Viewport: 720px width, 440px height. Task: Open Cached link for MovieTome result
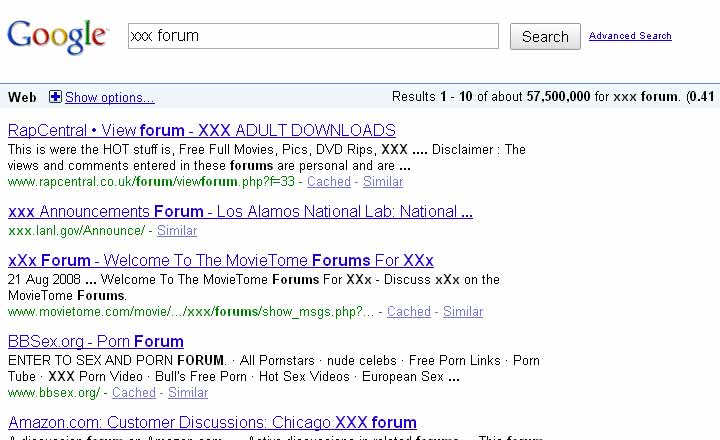(409, 312)
